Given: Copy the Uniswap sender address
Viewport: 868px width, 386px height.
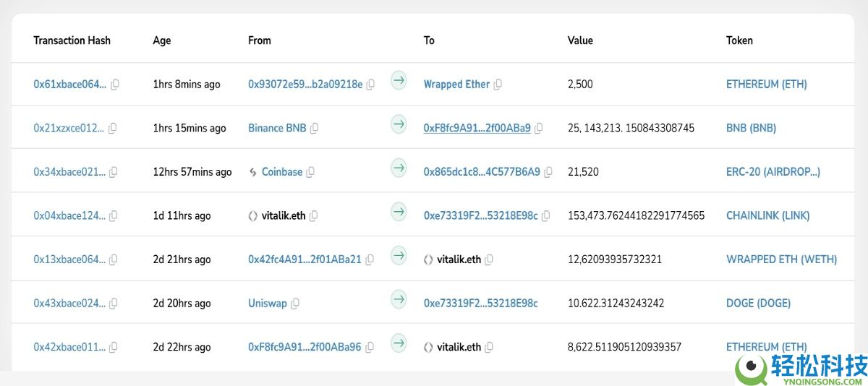Looking at the screenshot, I should pyautogui.click(x=295, y=304).
